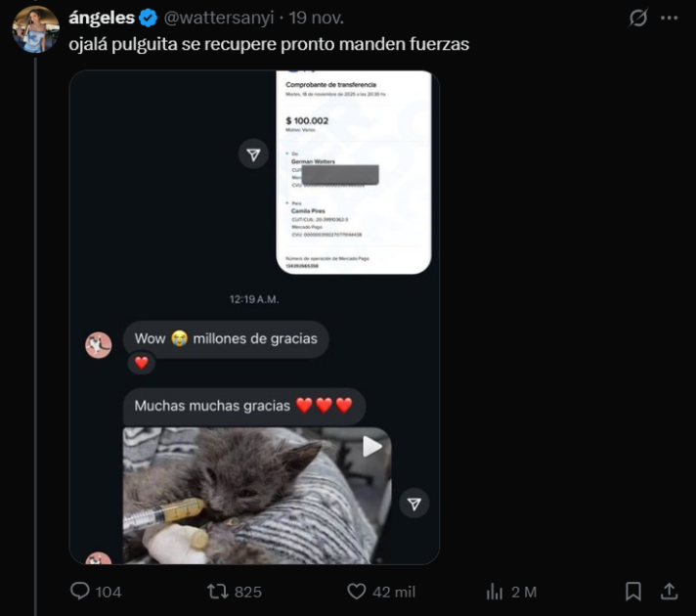Open the transfer receipt image

(353, 171)
